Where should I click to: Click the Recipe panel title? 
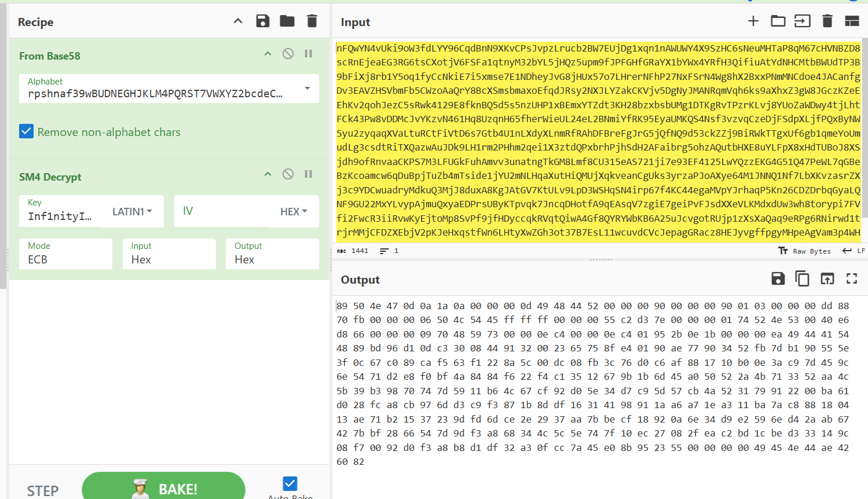[x=36, y=22]
